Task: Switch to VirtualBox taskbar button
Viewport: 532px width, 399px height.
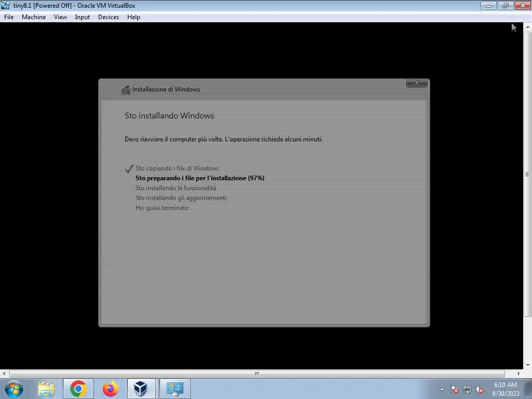Action: point(141,389)
